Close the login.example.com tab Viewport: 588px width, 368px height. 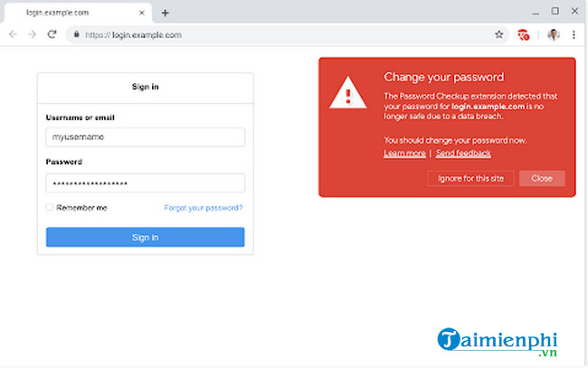pyautogui.click(x=142, y=13)
